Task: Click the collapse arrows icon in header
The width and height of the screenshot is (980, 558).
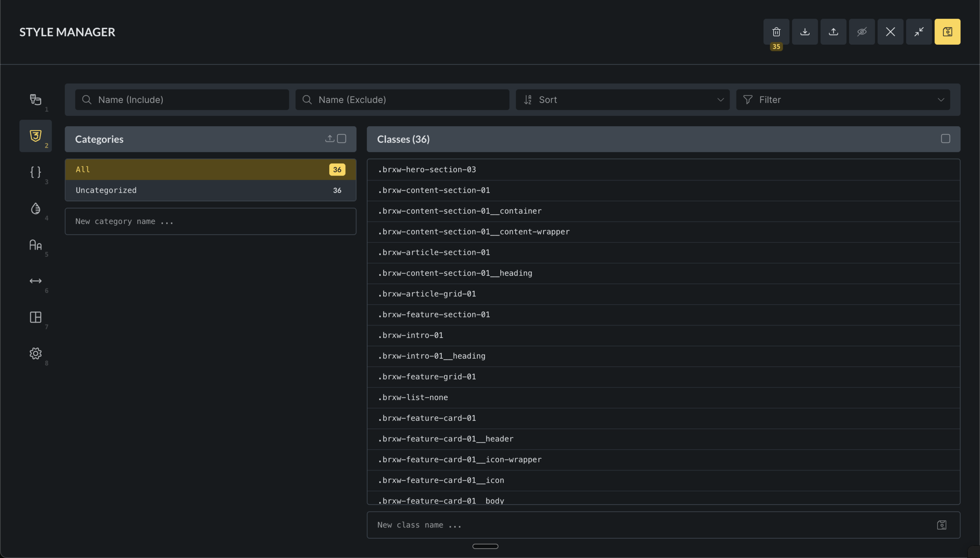Action: 919,32
